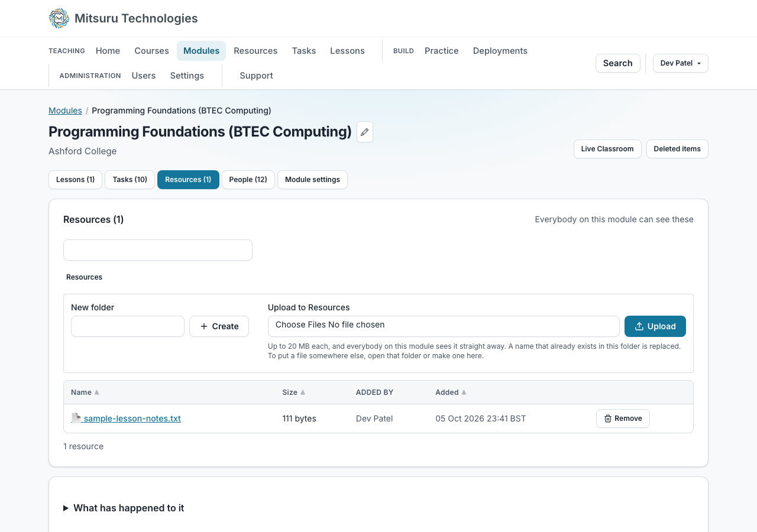View Deleted items
This screenshot has width=757, height=532.
(x=677, y=149)
